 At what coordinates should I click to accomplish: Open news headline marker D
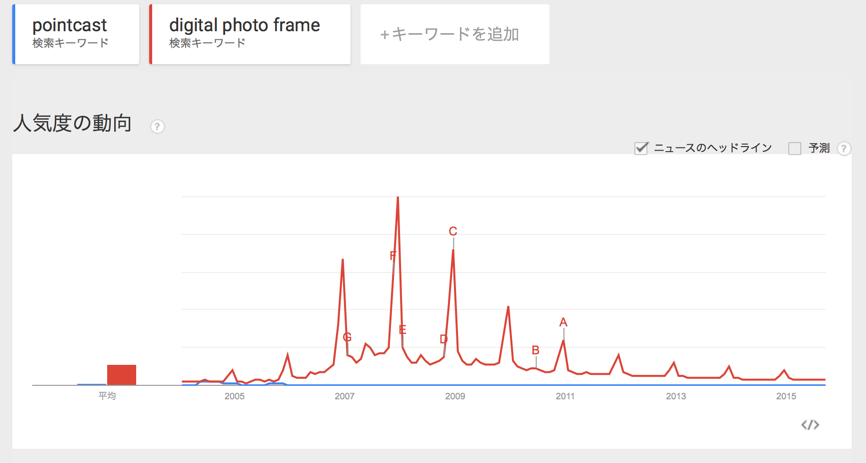click(443, 339)
